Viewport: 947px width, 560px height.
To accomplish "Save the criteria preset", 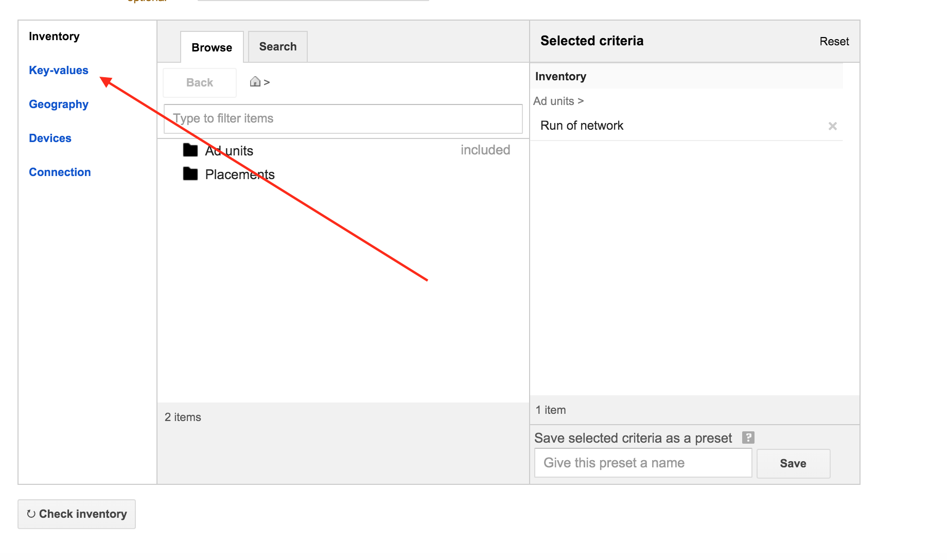I will [793, 464].
